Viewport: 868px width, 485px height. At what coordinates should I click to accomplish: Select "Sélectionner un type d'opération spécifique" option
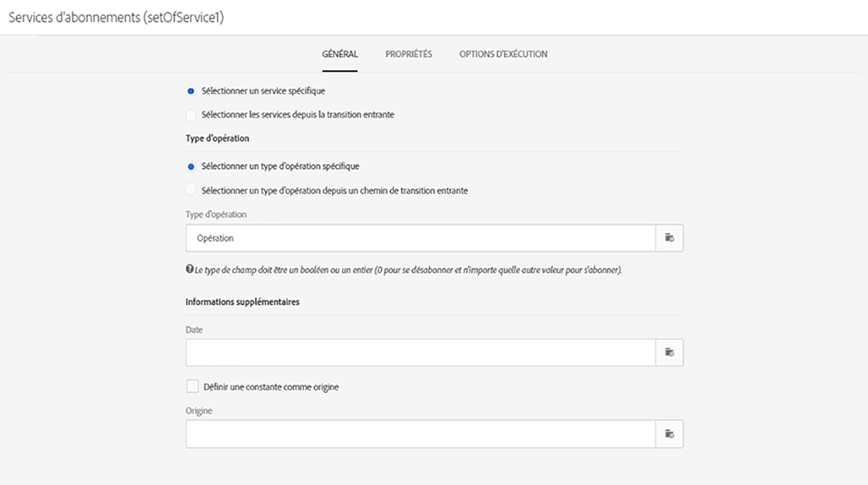click(x=191, y=166)
